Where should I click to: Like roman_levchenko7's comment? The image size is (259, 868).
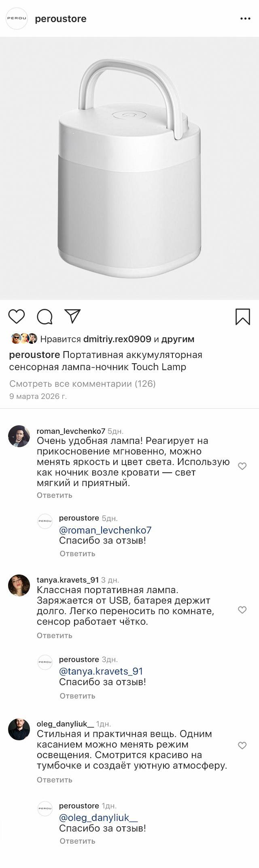click(x=242, y=466)
